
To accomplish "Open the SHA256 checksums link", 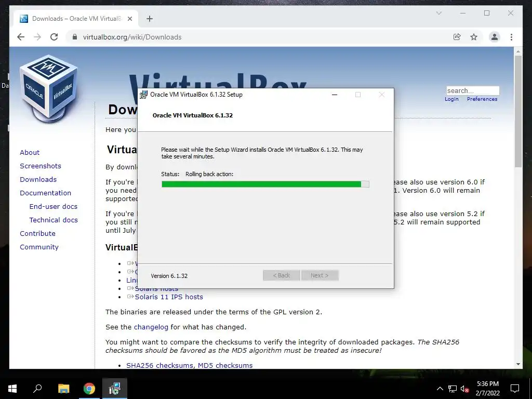I will pos(160,365).
